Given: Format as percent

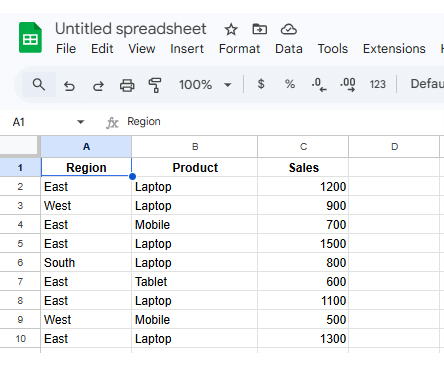Looking at the screenshot, I should click(290, 84).
